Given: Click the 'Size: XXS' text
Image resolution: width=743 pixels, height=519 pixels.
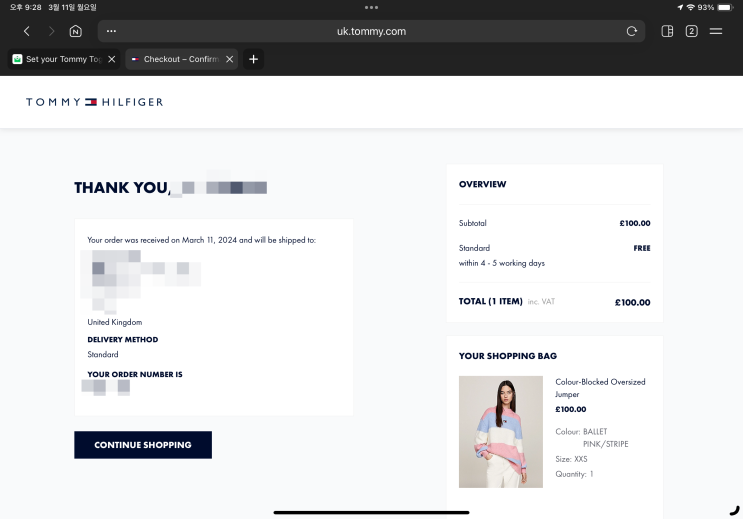Looking at the screenshot, I should [x=571, y=459].
